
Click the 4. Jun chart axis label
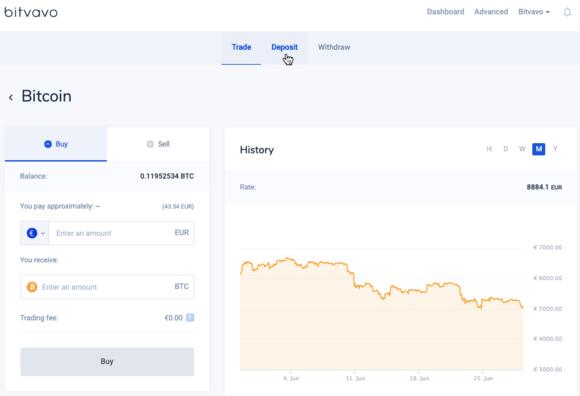pyautogui.click(x=291, y=379)
